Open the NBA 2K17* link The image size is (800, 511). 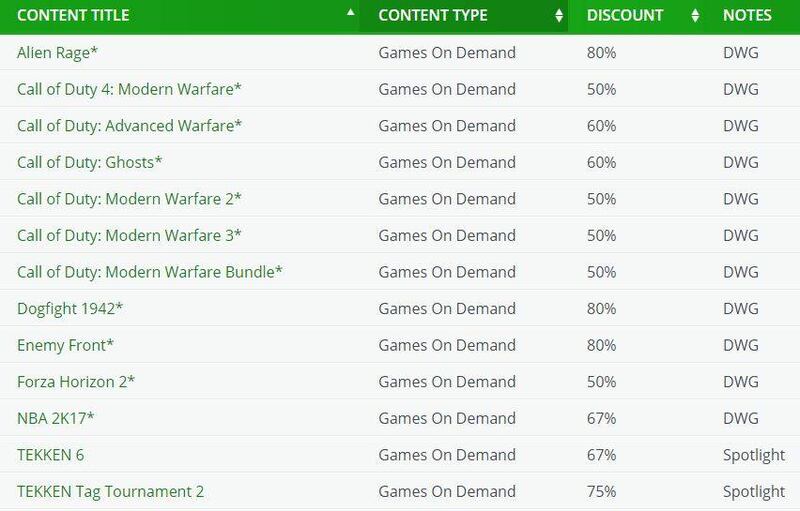pos(56,418)
